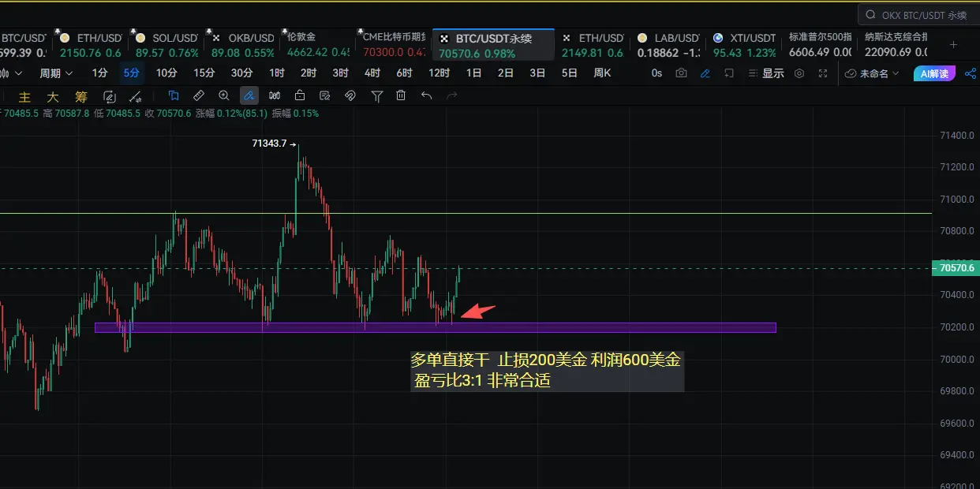980x489 pixels.
Task: Click the 0s countdown indicator
Action: click(656, 73)
